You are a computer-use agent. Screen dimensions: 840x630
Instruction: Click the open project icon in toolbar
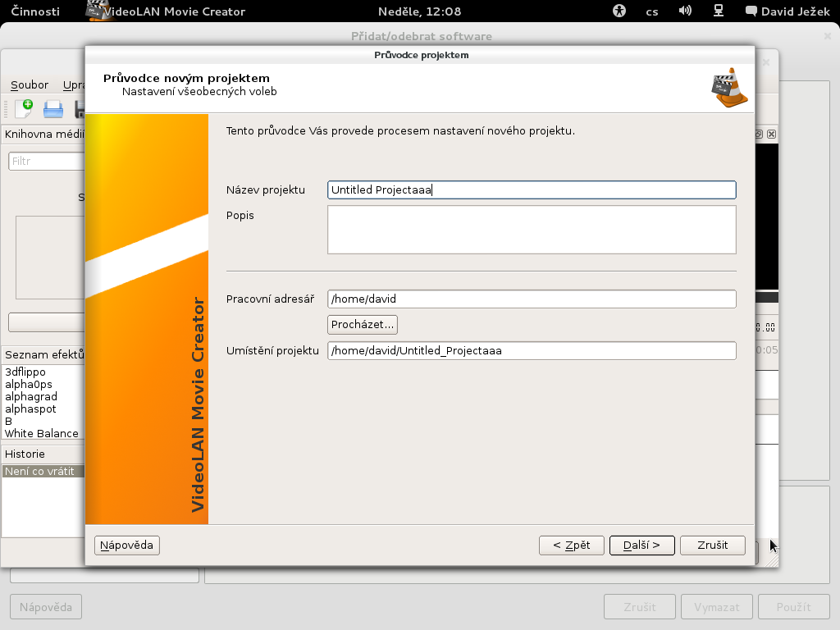(53, 109)
